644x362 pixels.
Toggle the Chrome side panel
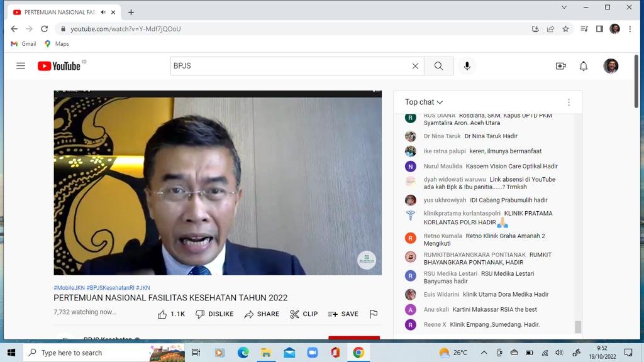point(599,29)
